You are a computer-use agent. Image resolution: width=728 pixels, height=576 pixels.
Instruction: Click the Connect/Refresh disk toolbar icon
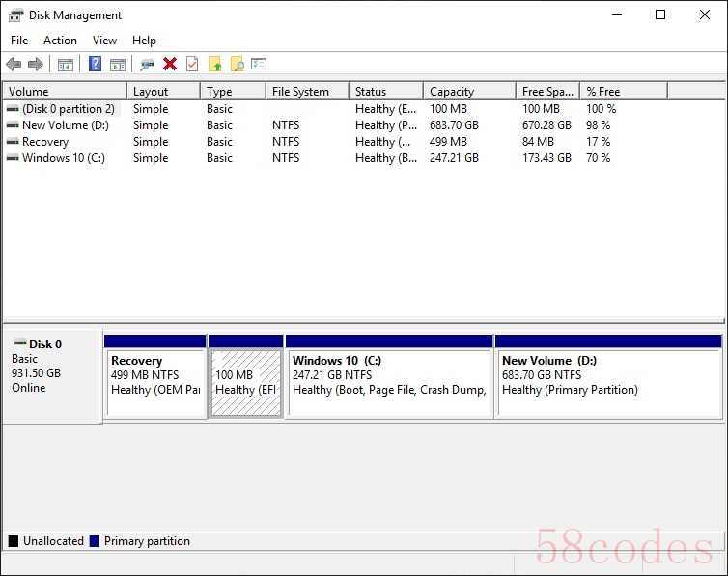coord(147,65)
